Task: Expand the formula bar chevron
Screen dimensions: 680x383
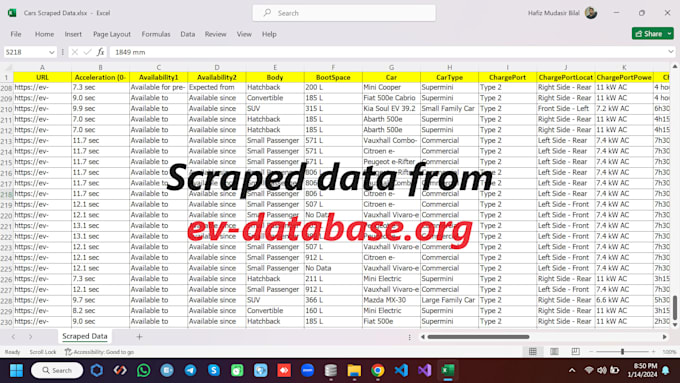Action: pos(671,52)
